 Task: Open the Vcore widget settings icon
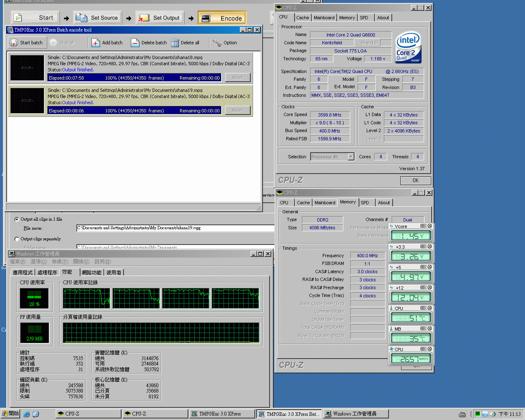[x=423, y=226]
